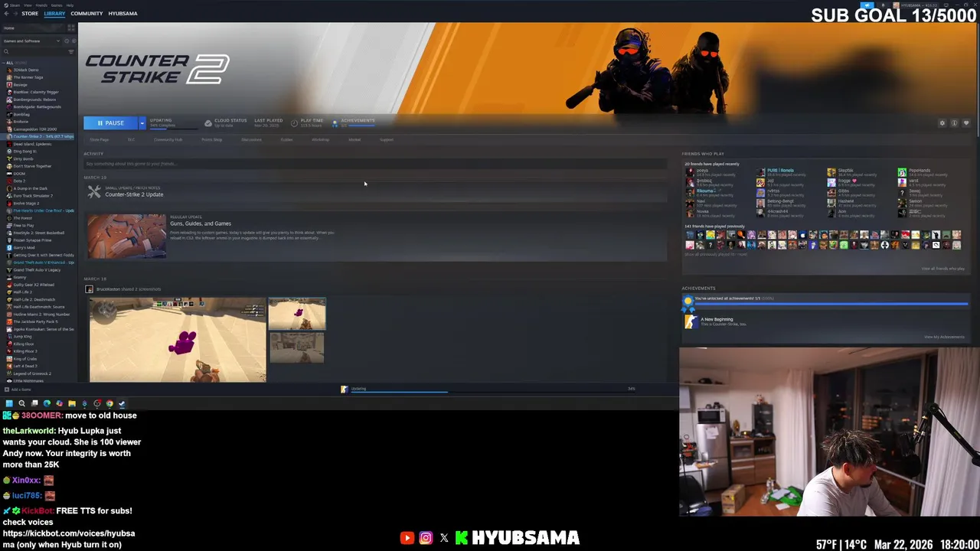Open the dropdown arrow beside the Pause button
The image size is (980, 551).
click(142, 123)
